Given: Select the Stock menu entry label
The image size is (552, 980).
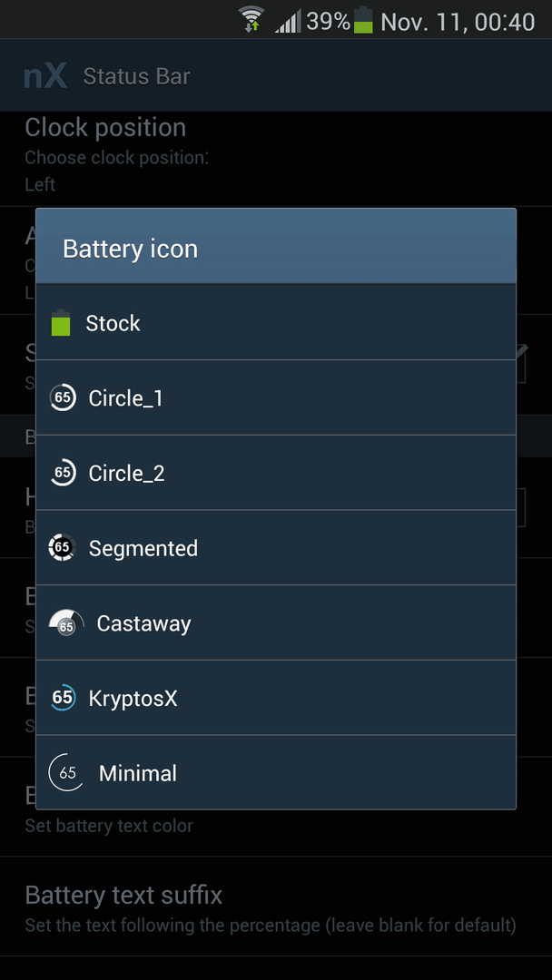Looking at the screenshot, I should tap(113, 323).
